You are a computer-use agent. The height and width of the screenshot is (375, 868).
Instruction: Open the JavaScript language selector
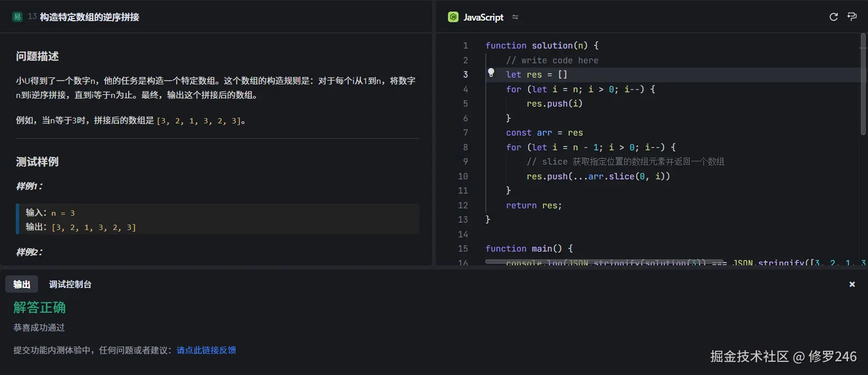pyautogui.click(x=483, y=17)
